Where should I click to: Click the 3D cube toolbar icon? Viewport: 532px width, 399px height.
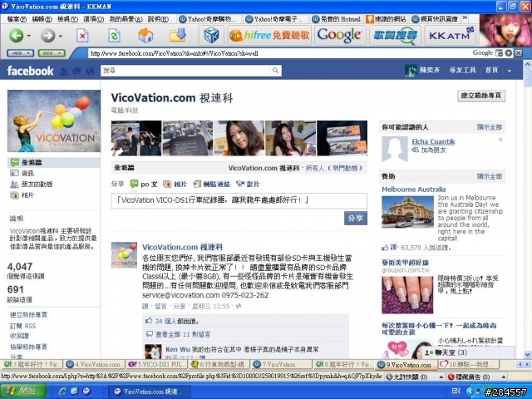[x=211, y=35]
